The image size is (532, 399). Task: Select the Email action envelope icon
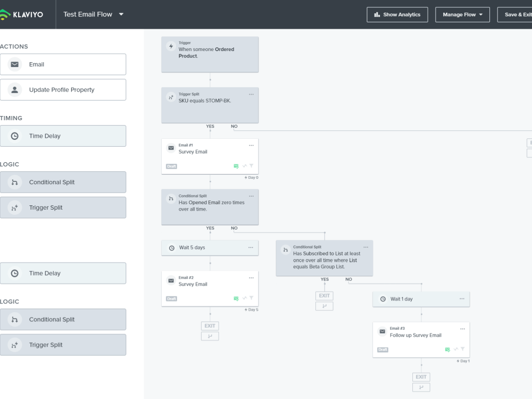coord(14,64)
